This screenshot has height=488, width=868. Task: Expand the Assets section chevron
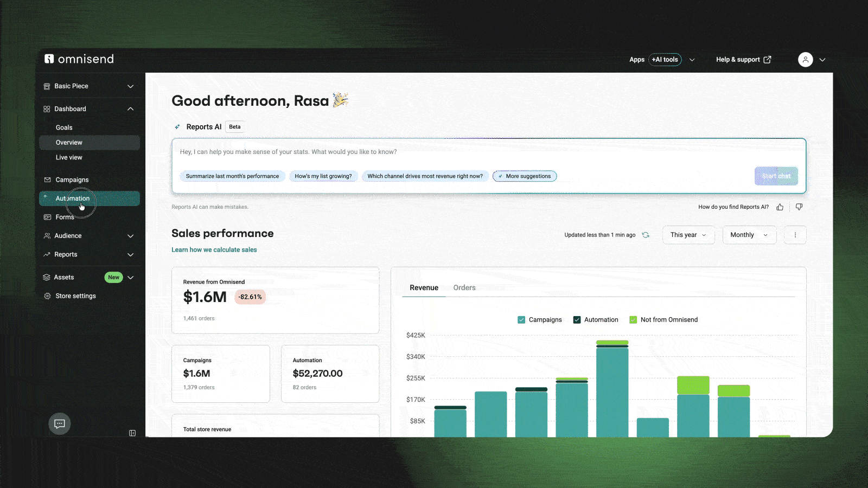click(x=130, y=278)
